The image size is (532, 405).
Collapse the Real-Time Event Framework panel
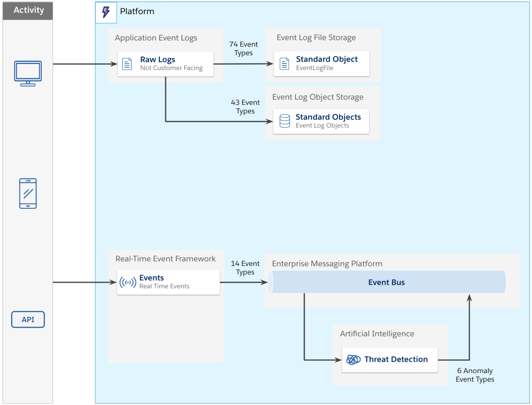165,259
